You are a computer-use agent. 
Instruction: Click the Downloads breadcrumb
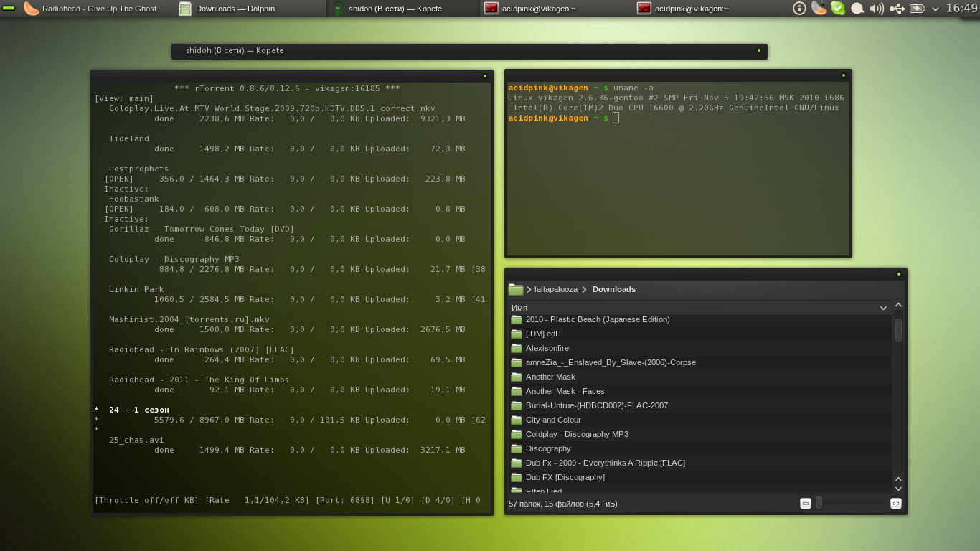point(614,289)
